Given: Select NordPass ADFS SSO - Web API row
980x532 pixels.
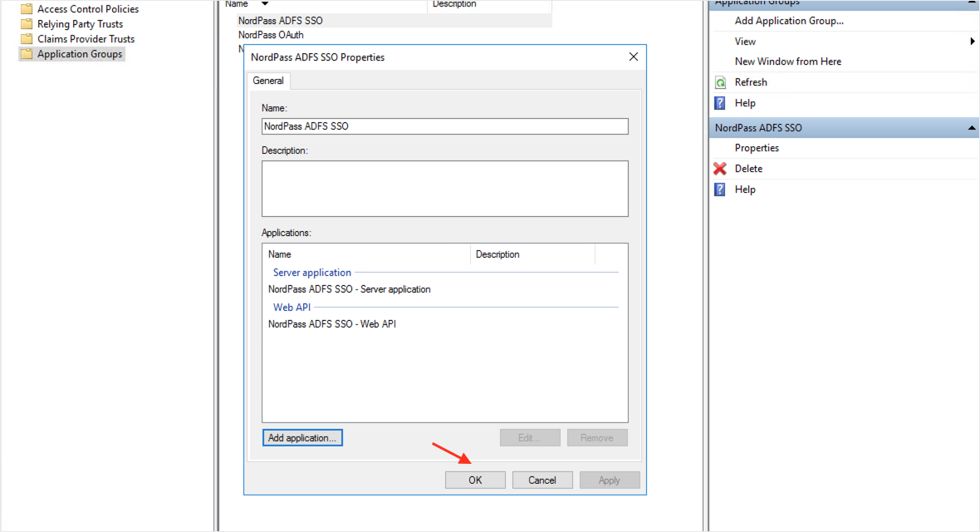Looking at the screenshot, I should pos(332,324).
